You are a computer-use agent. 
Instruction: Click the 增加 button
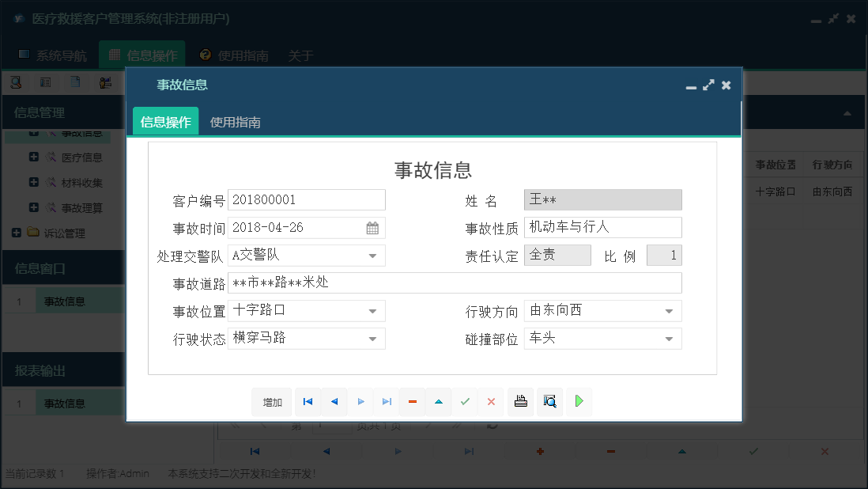(272, 401)
